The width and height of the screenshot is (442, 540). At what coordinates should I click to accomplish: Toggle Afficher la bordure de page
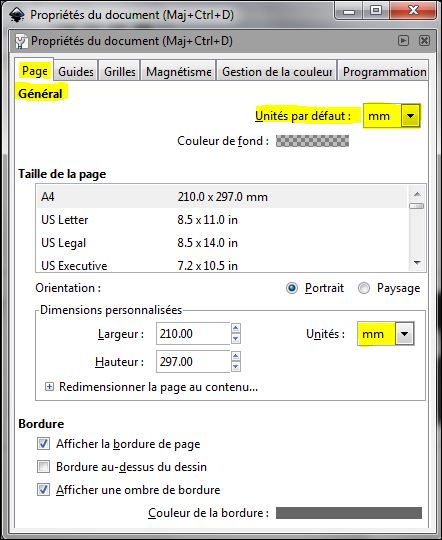(43, 444)
